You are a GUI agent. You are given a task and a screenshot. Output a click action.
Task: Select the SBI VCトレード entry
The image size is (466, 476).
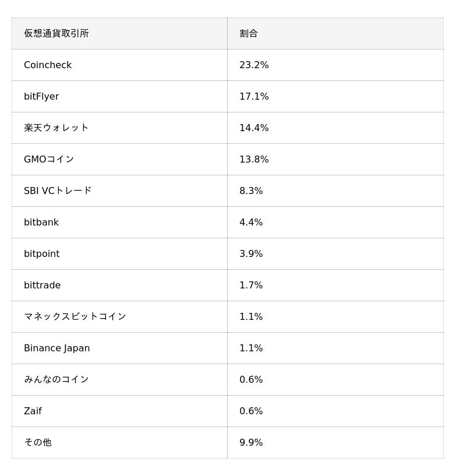[58, 191]
